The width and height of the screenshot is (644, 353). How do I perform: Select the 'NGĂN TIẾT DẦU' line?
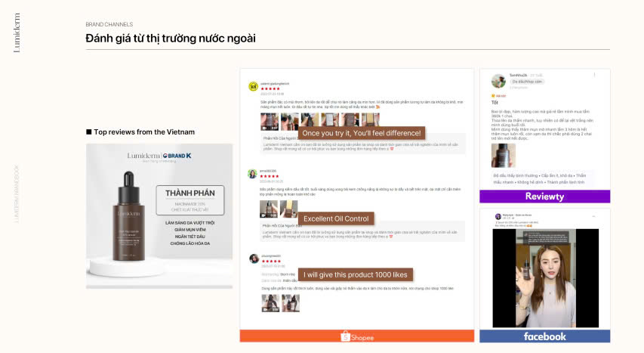190,237
